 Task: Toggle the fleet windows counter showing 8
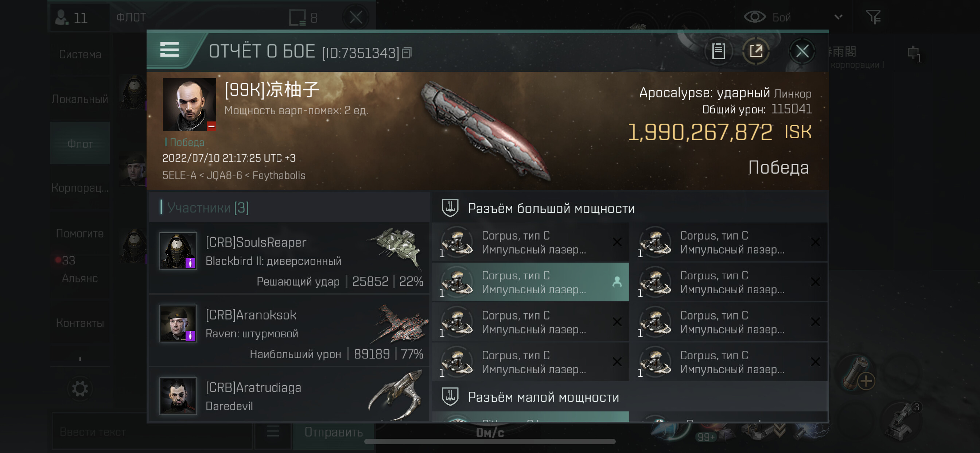(x=303, y=18)
